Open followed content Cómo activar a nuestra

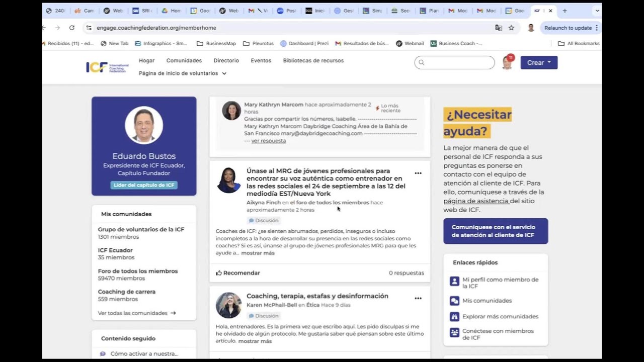coord(144,353)
